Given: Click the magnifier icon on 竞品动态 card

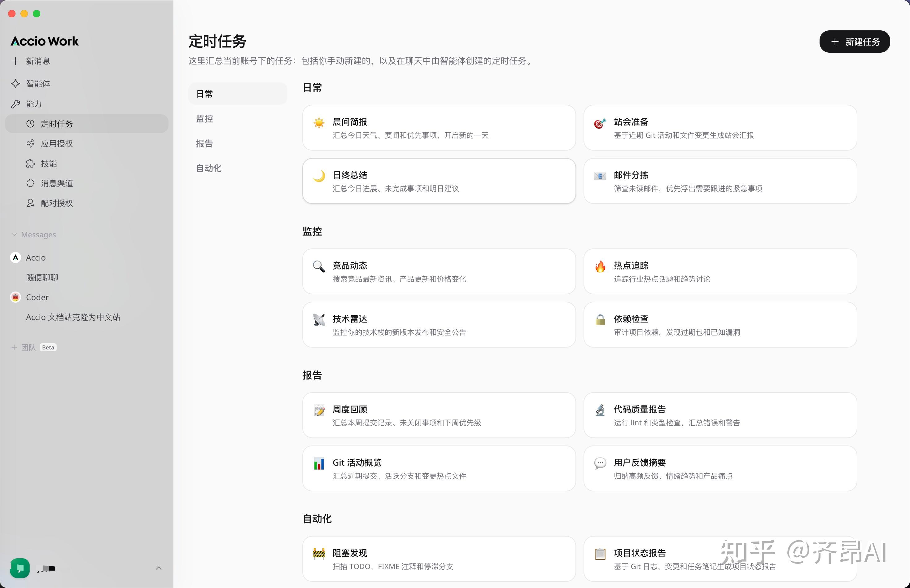Looking at the screenshot, I should [319, 266].
